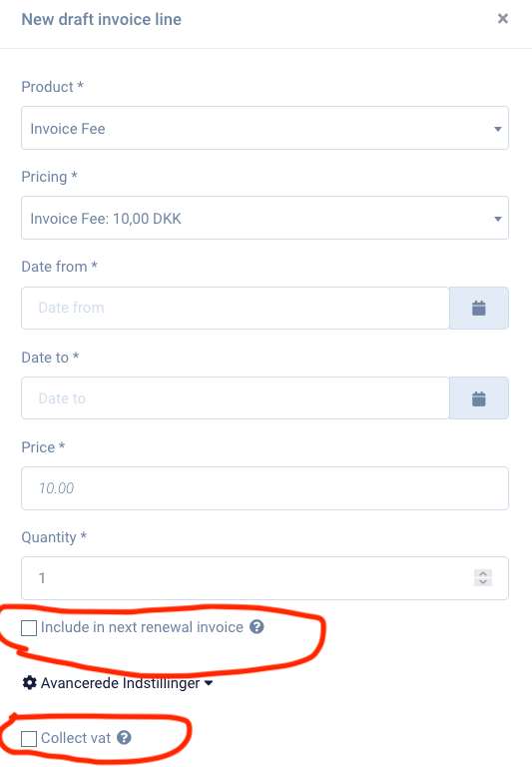The height and width of the screenshot is (767, 532).
Task: Focus the Date from input field
Action: (x=236, y=309)
